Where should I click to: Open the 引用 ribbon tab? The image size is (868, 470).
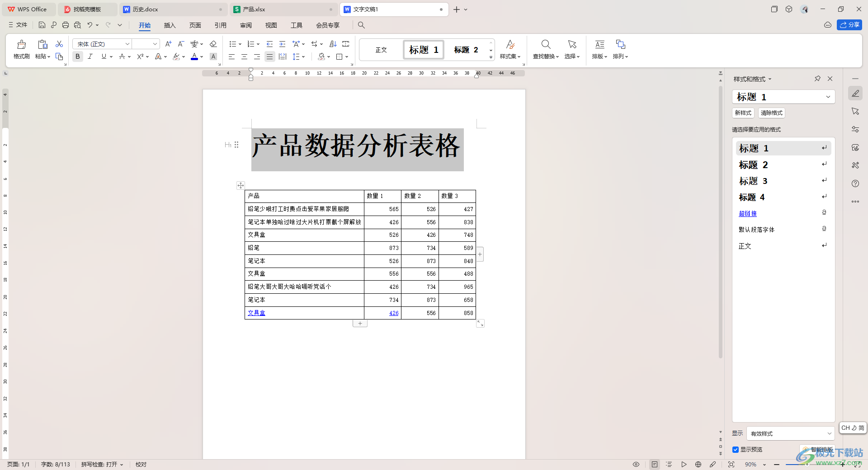(x=220, y=25)
